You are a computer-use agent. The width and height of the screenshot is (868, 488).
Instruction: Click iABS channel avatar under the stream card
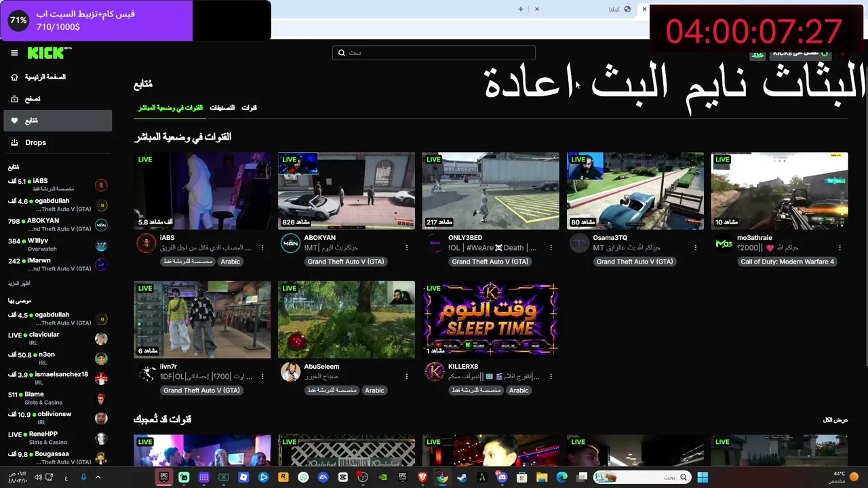146,243
